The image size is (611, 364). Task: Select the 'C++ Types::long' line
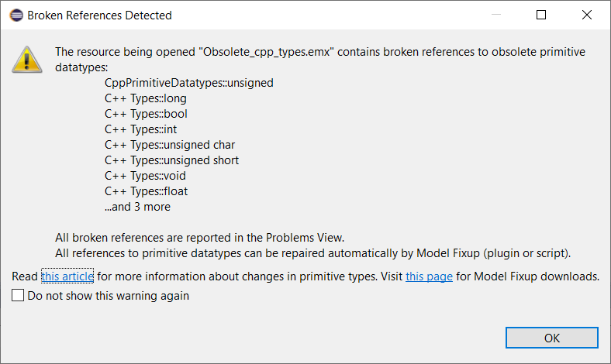(146, 98)
